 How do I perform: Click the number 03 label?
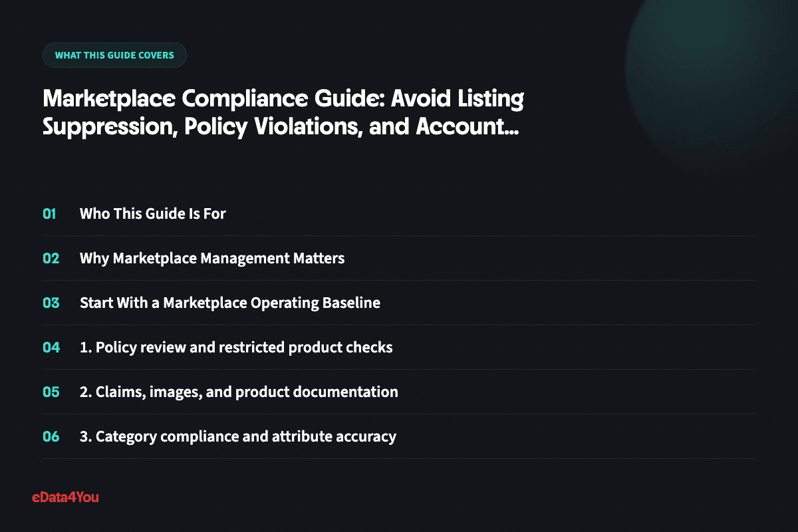(x=51, y=303)
